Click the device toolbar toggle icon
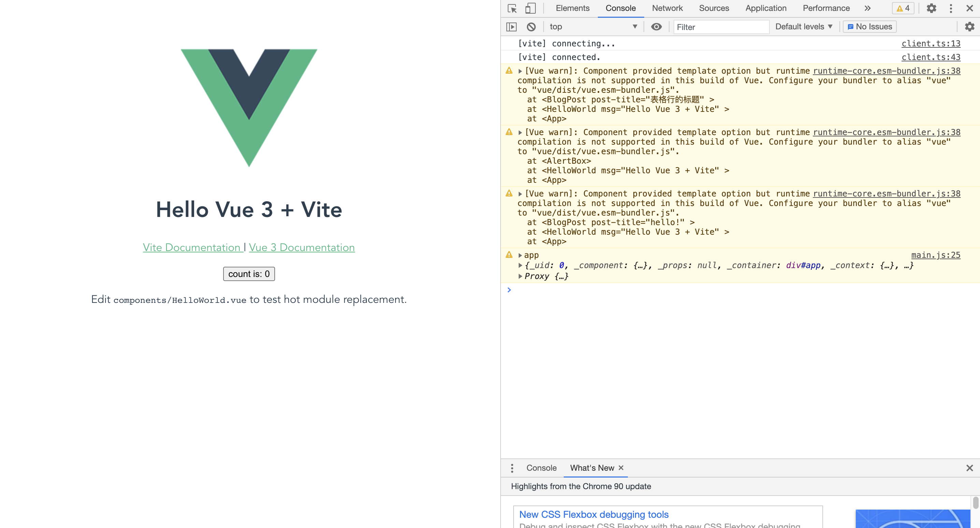Viewport: 980px width, 528px height. point(531,8)
